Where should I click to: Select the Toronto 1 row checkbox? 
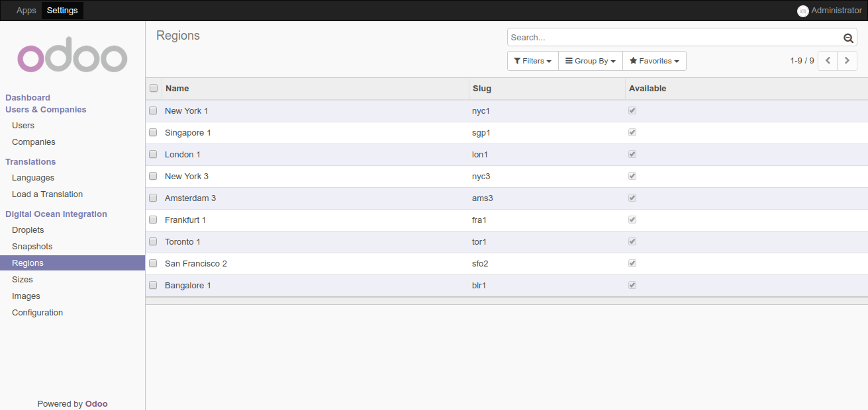point(153,241)
